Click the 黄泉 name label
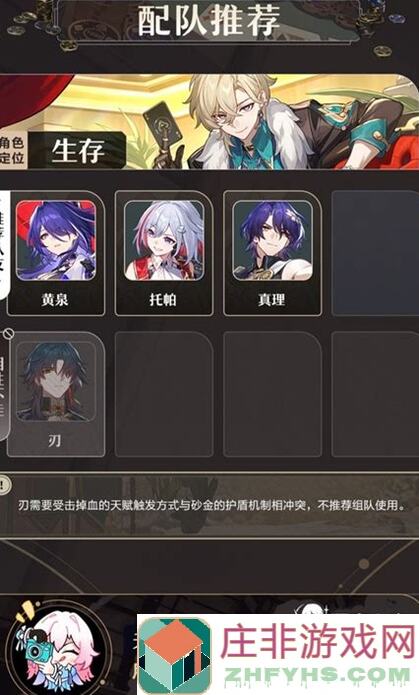The width and height of the screenshot is (419, 695). (55, 300)
